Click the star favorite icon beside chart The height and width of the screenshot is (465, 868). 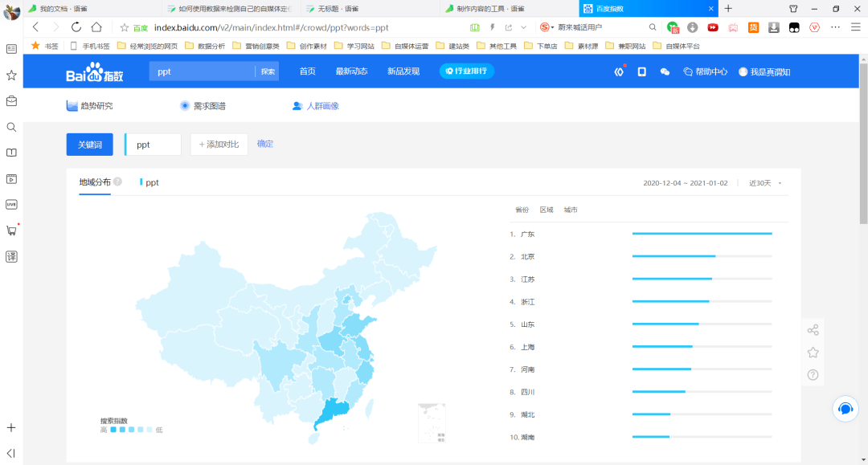pyautogui.click(x=813, y=353)
